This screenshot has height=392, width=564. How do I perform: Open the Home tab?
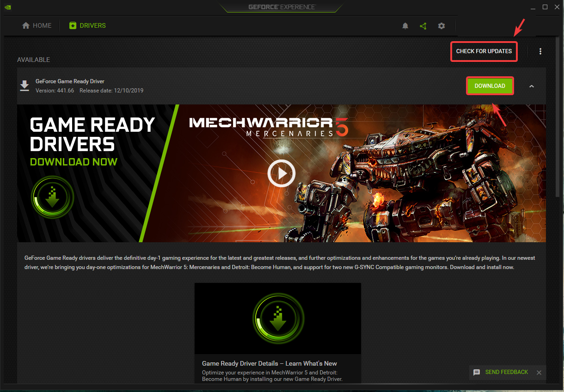point(37,25)
